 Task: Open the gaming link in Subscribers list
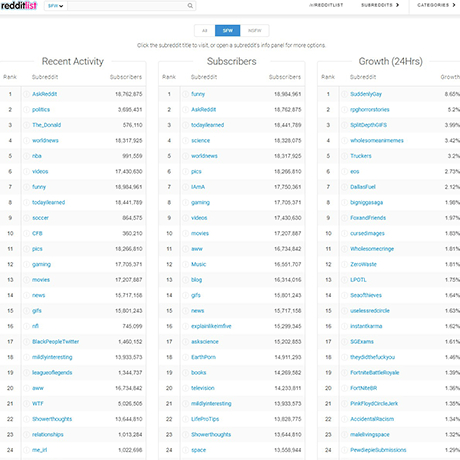(x=200, y=203)
